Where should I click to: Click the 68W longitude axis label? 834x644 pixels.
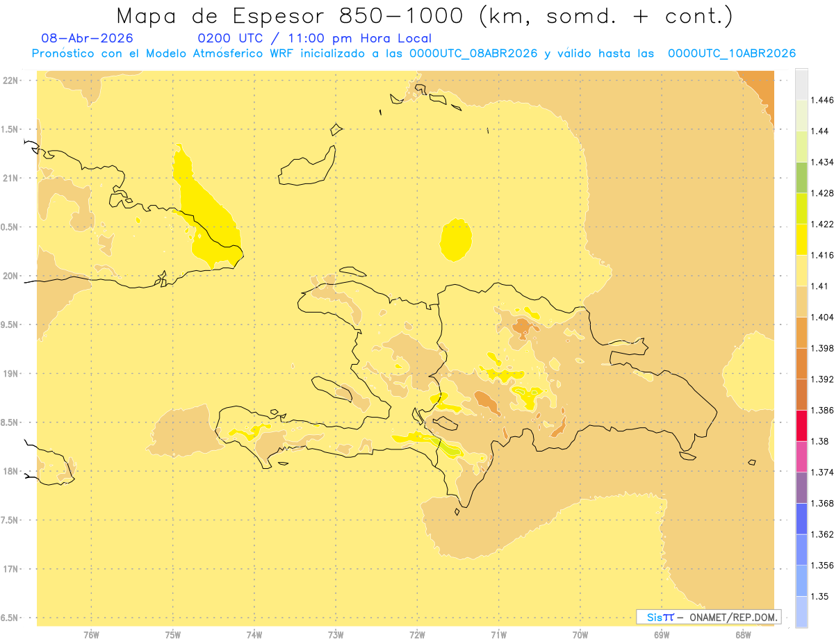(x=743, y=634)
